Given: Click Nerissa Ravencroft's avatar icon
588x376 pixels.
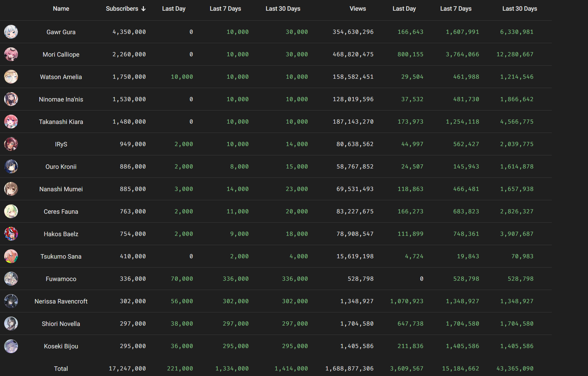Looking at the screenshot, I should [x=11, y=301].
